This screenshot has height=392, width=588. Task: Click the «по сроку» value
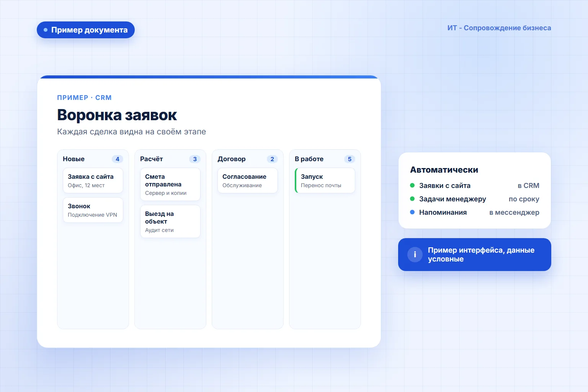pyautogui.click(x=524, y=199)
